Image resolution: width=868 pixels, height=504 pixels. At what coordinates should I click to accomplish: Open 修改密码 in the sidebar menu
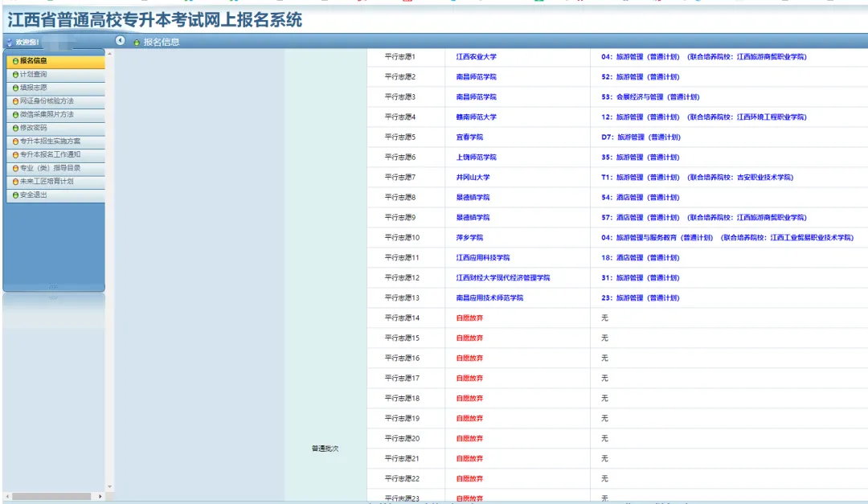click(x=55, y=128)
